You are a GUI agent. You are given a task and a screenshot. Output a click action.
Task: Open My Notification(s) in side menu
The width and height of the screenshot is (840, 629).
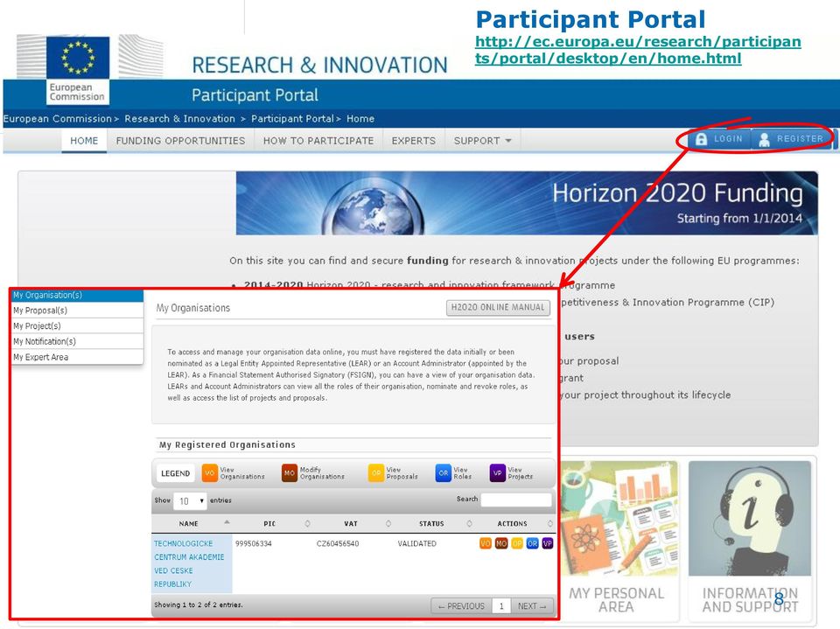(x=78, y=341)
